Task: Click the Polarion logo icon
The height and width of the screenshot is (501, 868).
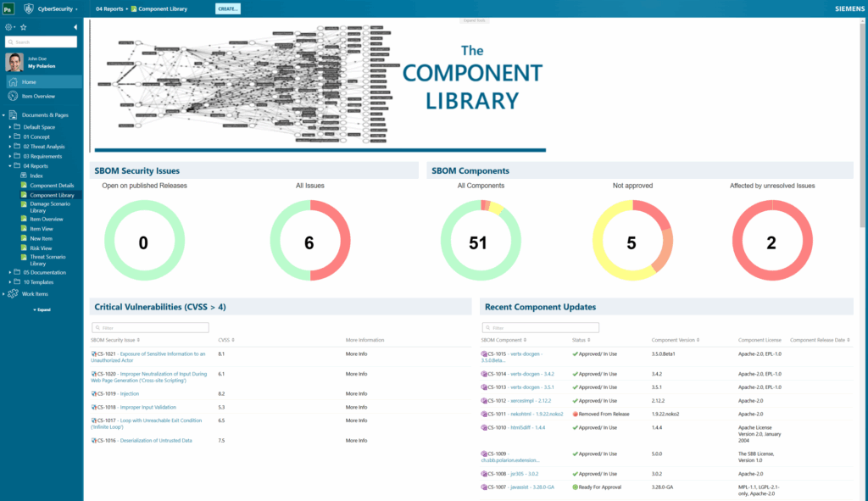Action: pos(8,8)
